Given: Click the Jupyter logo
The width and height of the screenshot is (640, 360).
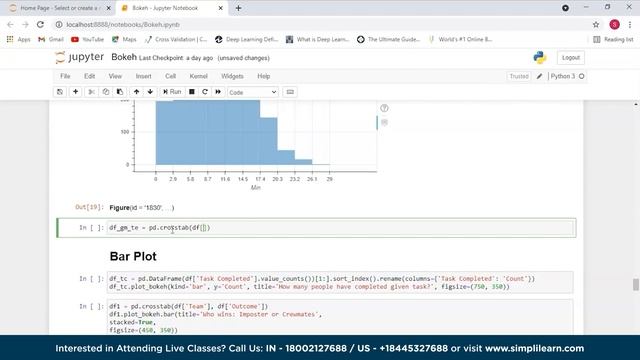Looking at the screenshot, I should coord(80,58).
